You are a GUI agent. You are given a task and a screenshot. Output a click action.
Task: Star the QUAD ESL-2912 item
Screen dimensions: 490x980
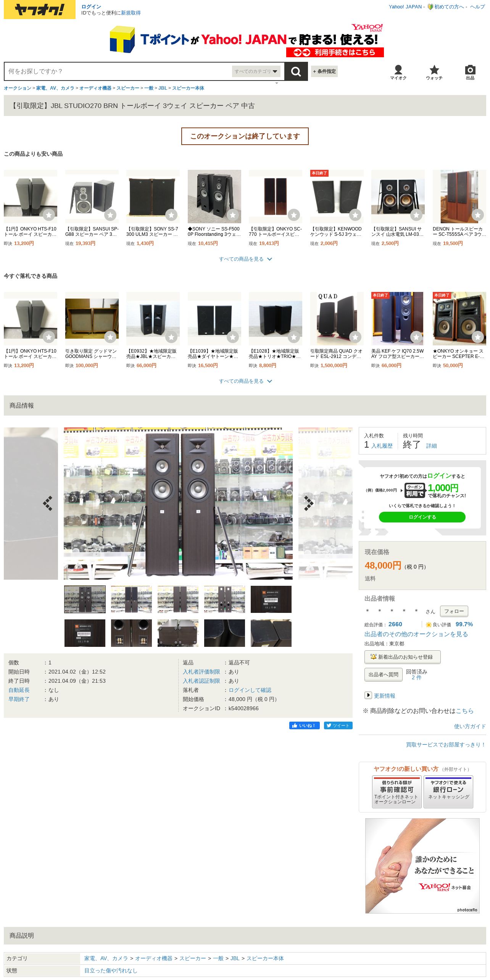[x=355, y=337]
